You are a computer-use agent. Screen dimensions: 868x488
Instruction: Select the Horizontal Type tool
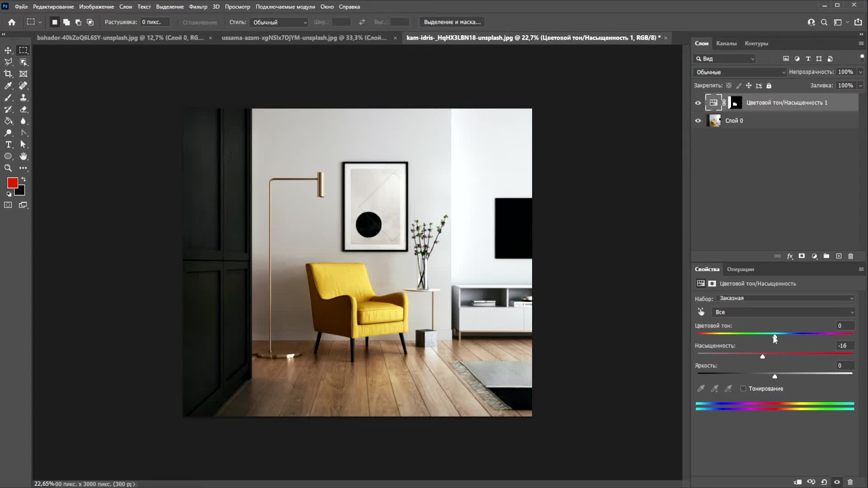tap(8, 145)
